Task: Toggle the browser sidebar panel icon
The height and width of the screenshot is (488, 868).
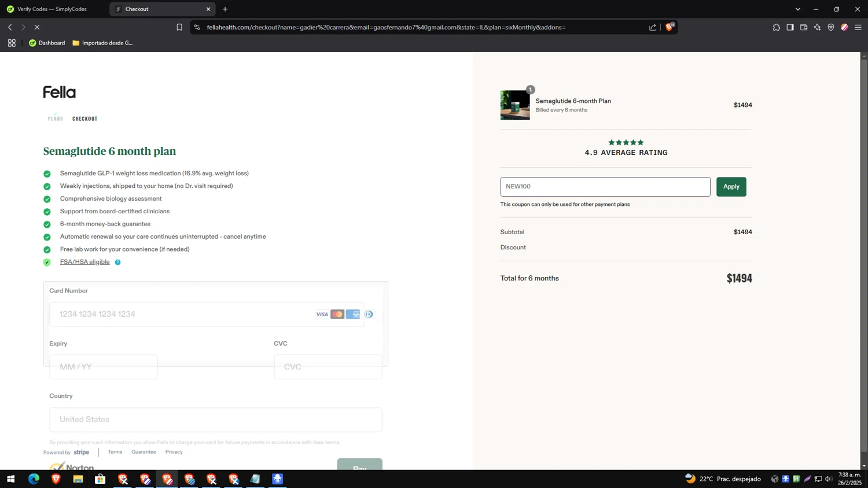Action: (x=790, y=27)
